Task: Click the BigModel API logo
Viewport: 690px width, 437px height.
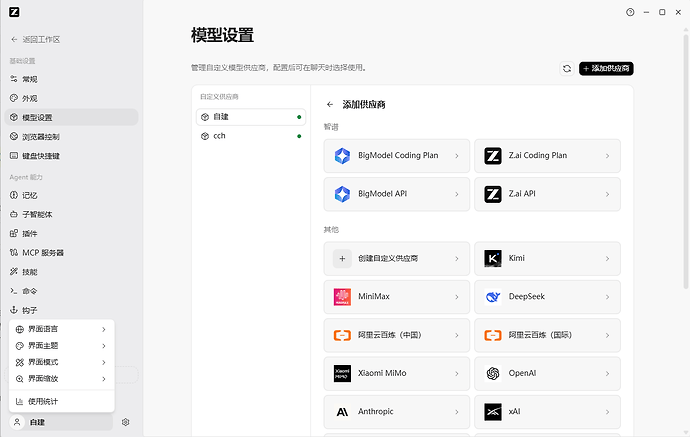Action: point(342,194)
